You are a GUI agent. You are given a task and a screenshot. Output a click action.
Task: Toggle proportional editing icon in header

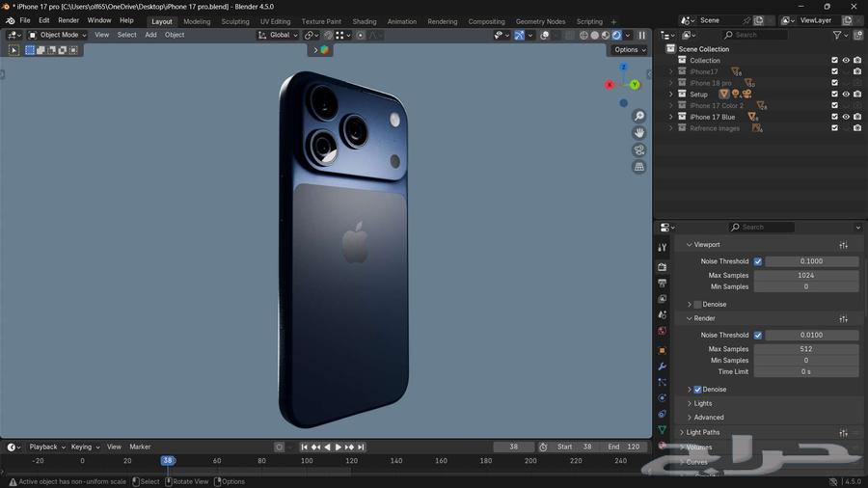[x=361, y=35]
